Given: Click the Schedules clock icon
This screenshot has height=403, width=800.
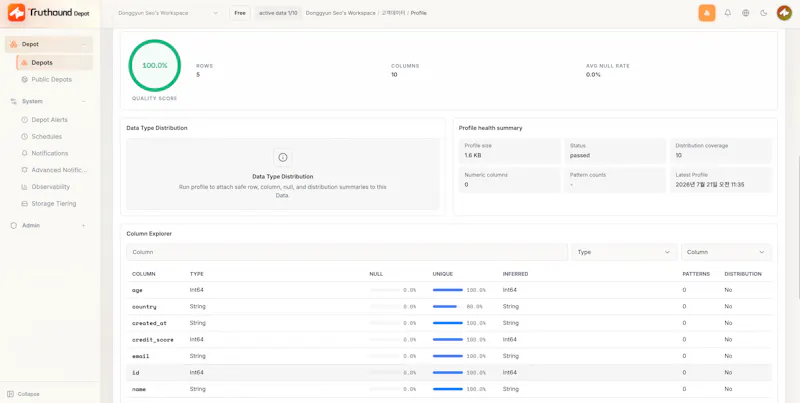Looking at the screenshot, I should tap(24, 137).
